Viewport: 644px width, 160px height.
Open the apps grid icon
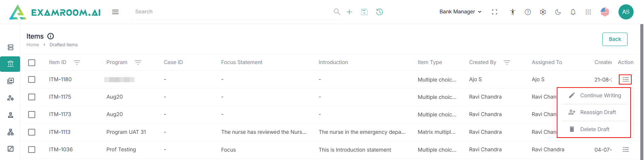(x=588, y=12)
